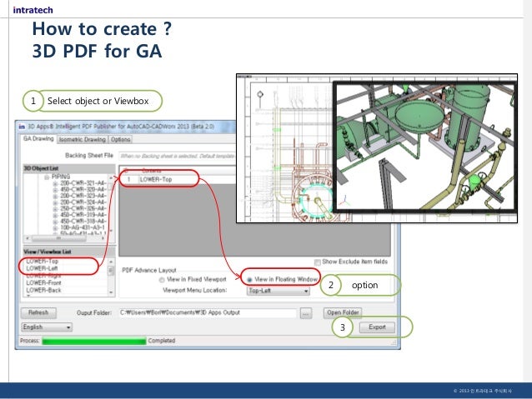Click up arrow of View/Viewbox List scrollbar

tap(111, 262)
